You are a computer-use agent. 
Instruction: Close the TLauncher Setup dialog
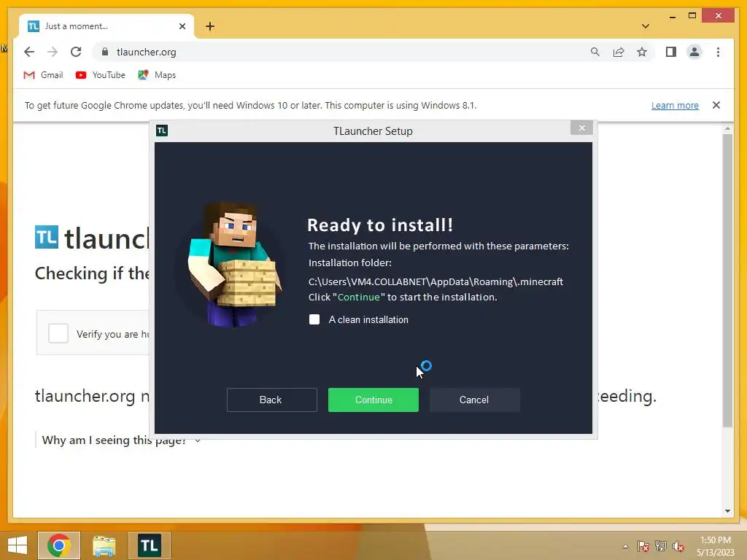tap(581, 128)
